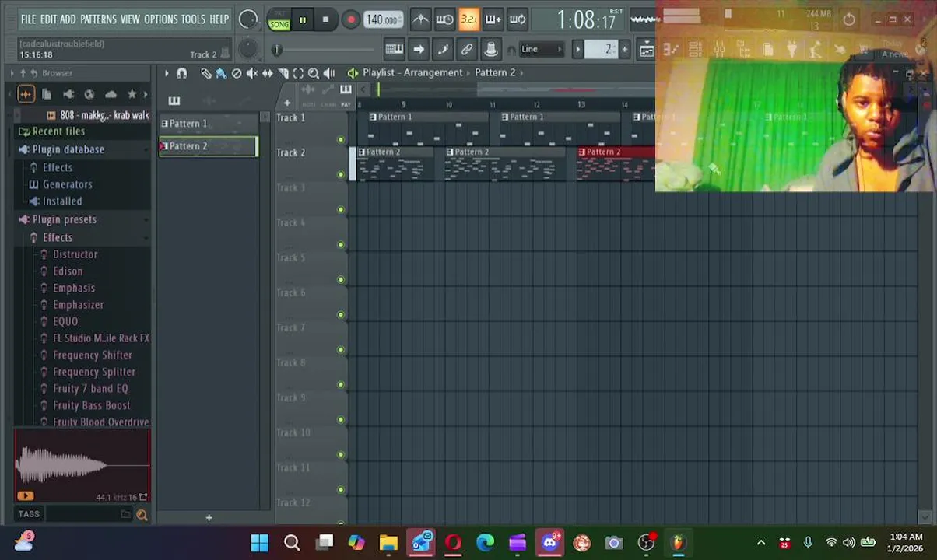937x560 pixels.
Task: Open File Explorer from the taskbar
Action: point(388,543)
